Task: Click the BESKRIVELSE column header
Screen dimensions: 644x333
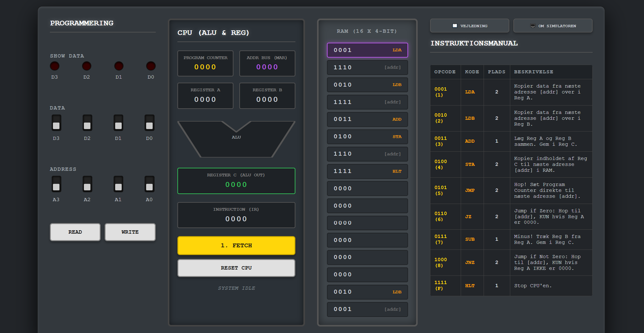Action: [x=533, y=72]
